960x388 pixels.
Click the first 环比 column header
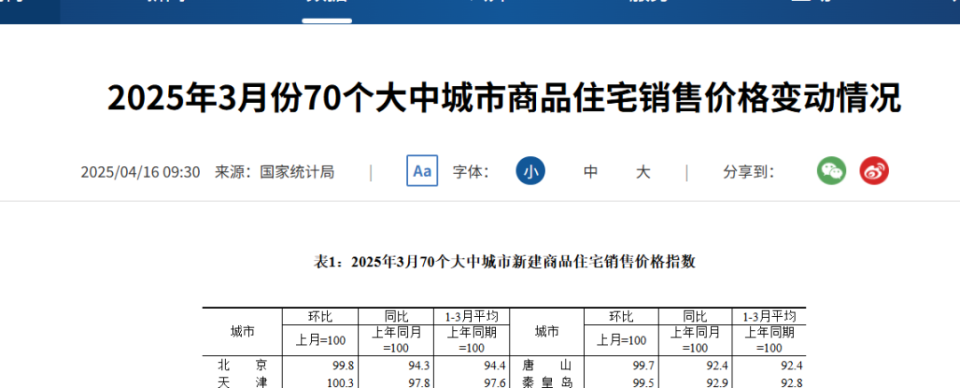coord(320,316)
